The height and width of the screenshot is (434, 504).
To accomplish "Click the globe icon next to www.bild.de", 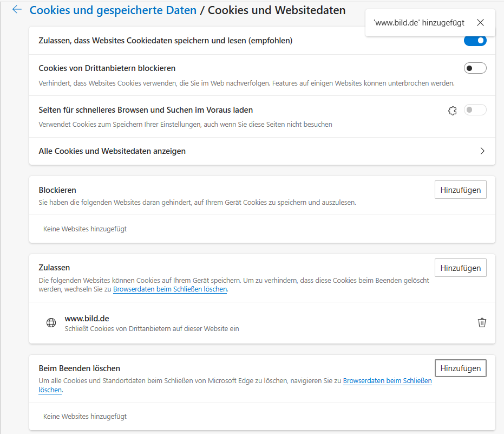I will [x=51, y=322].
